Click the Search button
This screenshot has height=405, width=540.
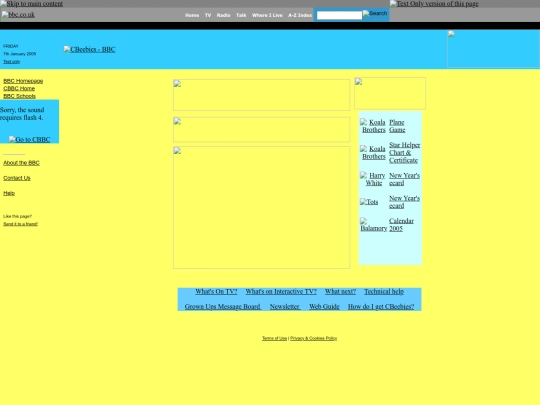pyautogui.click(x=375, y=13)
